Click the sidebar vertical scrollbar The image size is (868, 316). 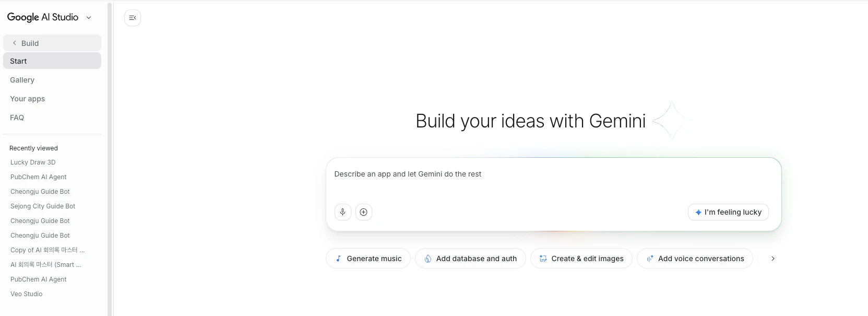tap(110, 157)
